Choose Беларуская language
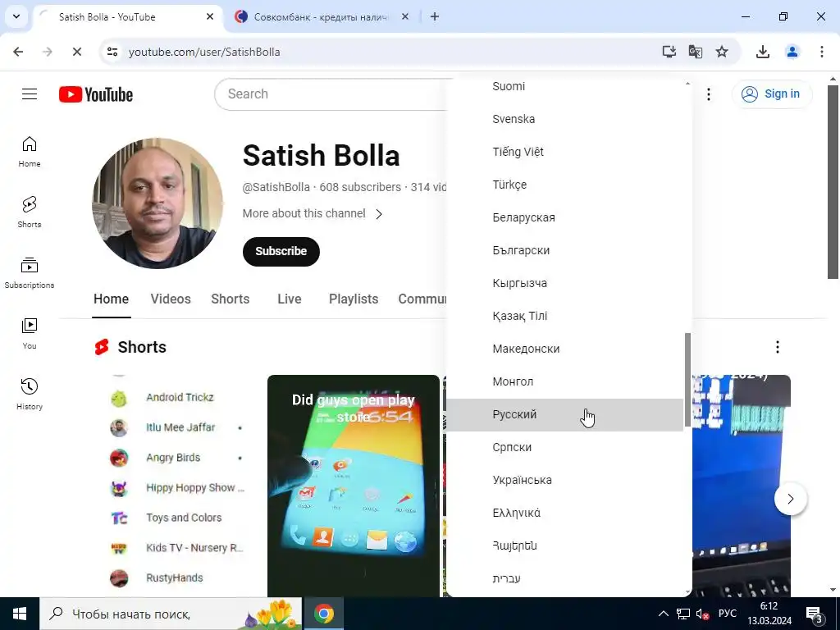Image resolution: width=840 pixels, height=630 pixels. tap(564, 217)
